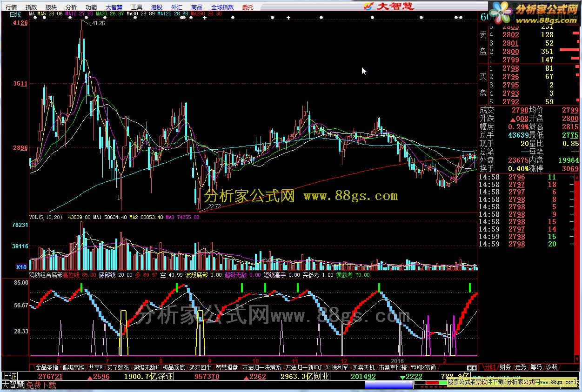The width and height of the screenshot is (582, 392).
Task: Click sell level 1 price 2799
Action: click(x=510, y=60)
